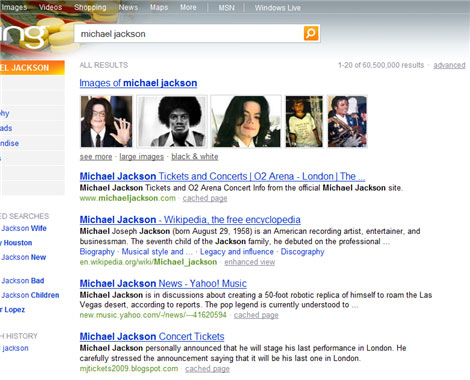
Task: Go to the MSN link
Action: pyautogui.click(x=227, y=8)
